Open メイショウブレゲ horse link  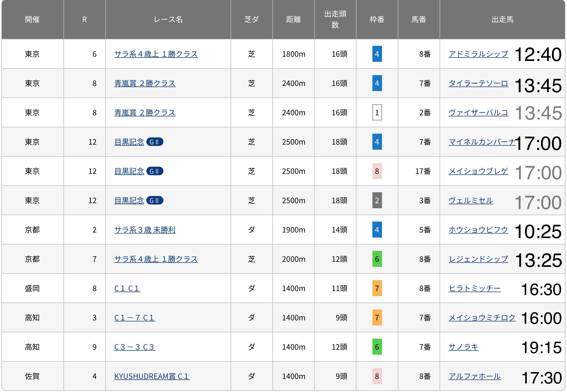click(x=478, y=171)
